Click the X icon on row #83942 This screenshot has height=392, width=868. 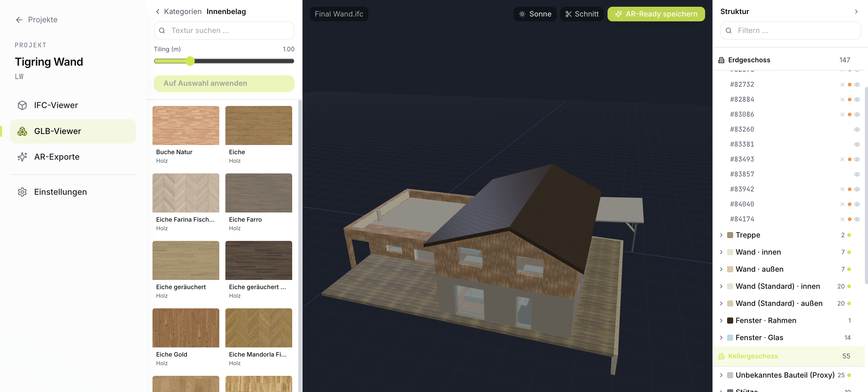point(842,189)
